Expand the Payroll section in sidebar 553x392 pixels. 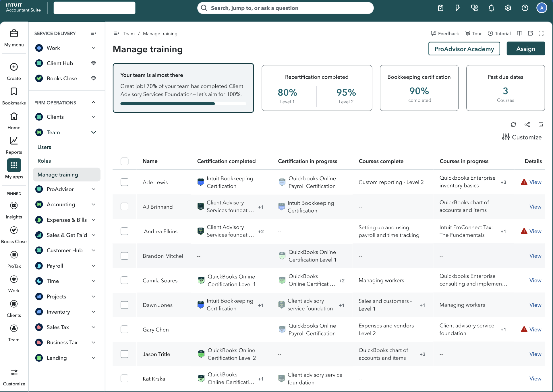[94, 265]
